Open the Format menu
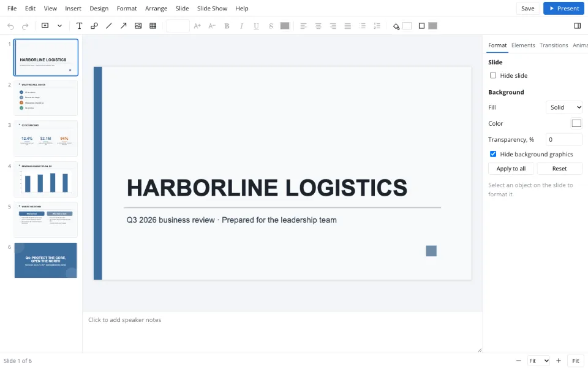The width and height of the screenshot is (588, 368). [127, 8]
